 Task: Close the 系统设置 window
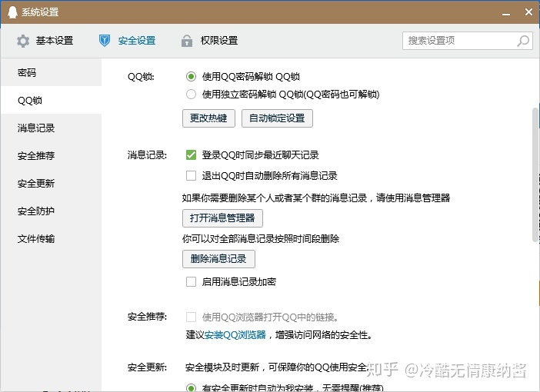pyautogui.click(x=528, y=12)
